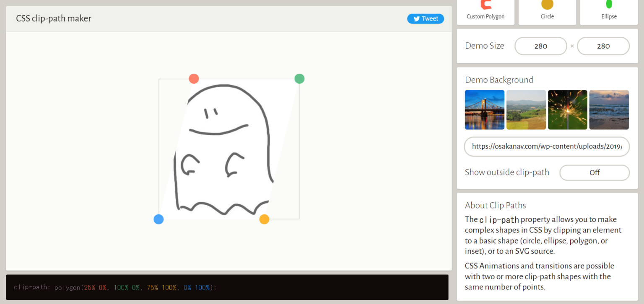Choose the bridge demo background
The image size is (644, 304).
[x=484, y=110]
